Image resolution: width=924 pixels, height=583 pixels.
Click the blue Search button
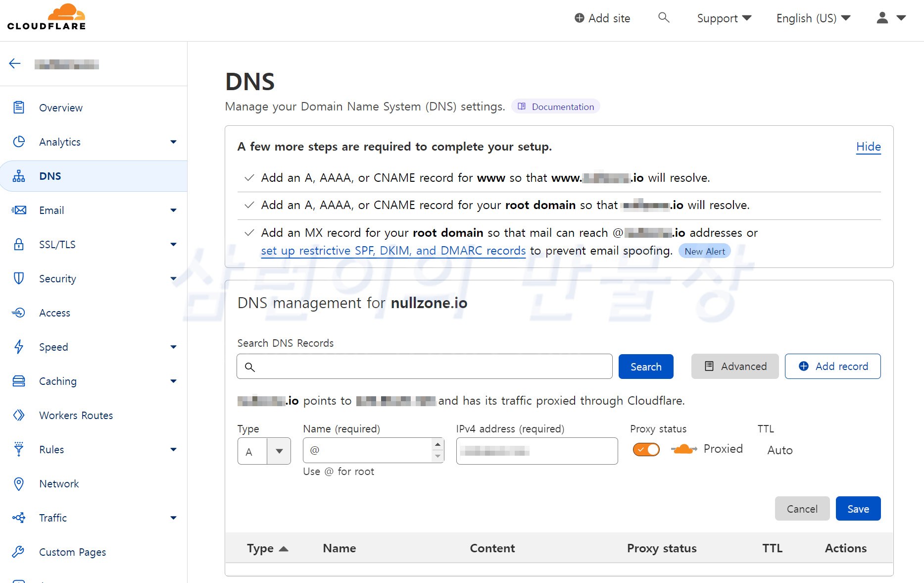[x=646, y=367]
